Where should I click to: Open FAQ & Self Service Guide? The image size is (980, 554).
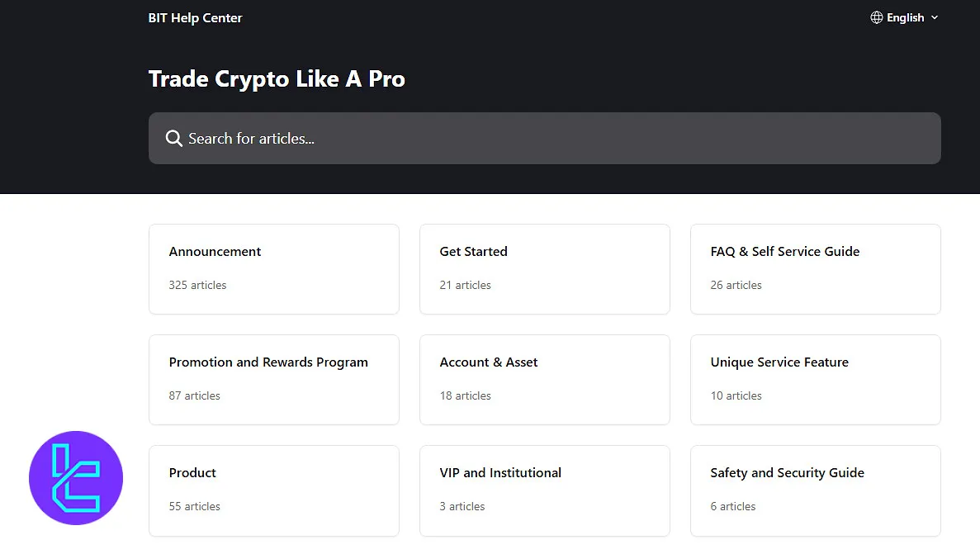click(x=815, y=268)
